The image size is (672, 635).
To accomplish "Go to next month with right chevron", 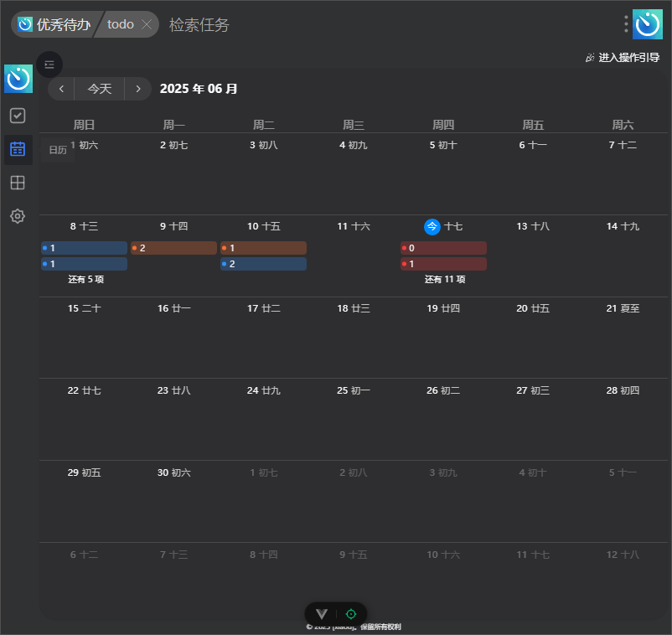I will pos(137,89).
